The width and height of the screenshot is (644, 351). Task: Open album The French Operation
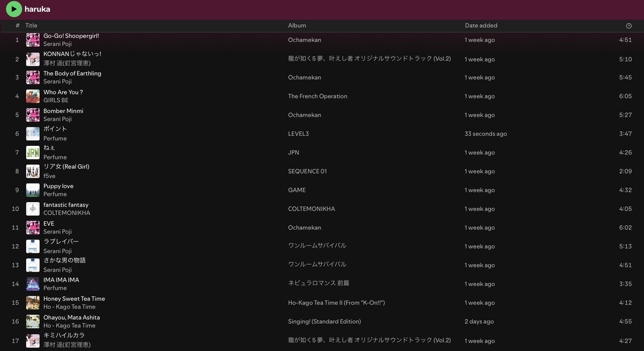(317, 97)
